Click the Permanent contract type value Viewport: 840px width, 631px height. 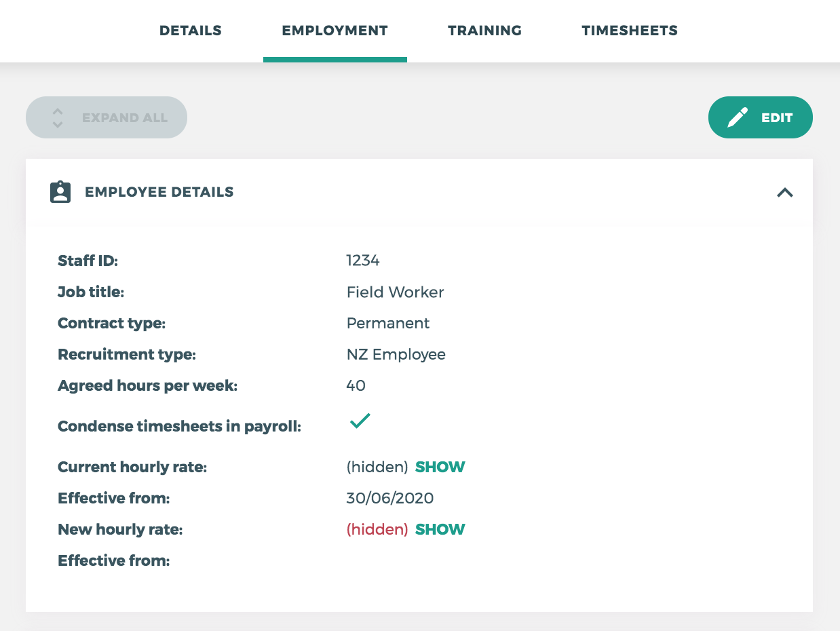tap(387, 323)
